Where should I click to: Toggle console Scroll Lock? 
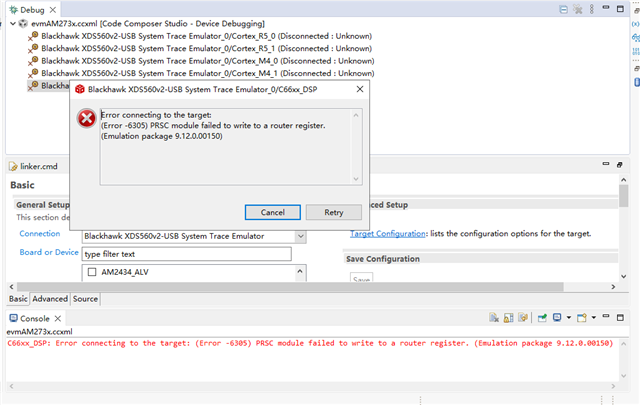509,318
